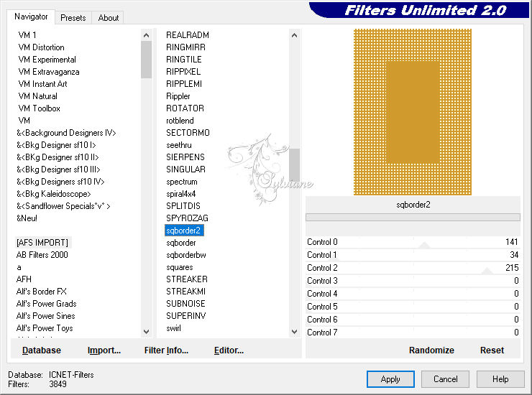This screenshot has width=532, height=395.
Task: Select the &<Bkg Kaleidoscope> category
Action: [54, 194]
